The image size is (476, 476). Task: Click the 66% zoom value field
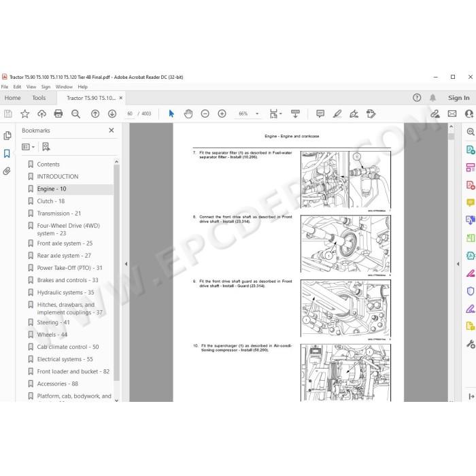tap(243, 114)
